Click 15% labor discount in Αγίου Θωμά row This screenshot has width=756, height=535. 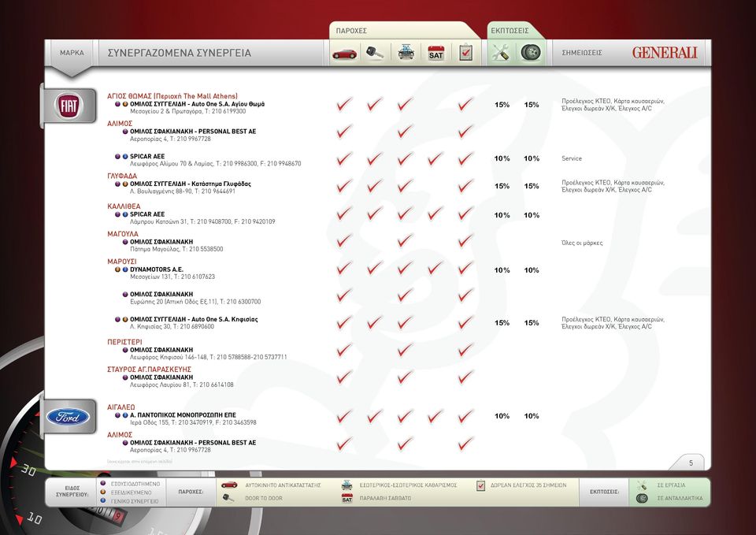[502, 105]
